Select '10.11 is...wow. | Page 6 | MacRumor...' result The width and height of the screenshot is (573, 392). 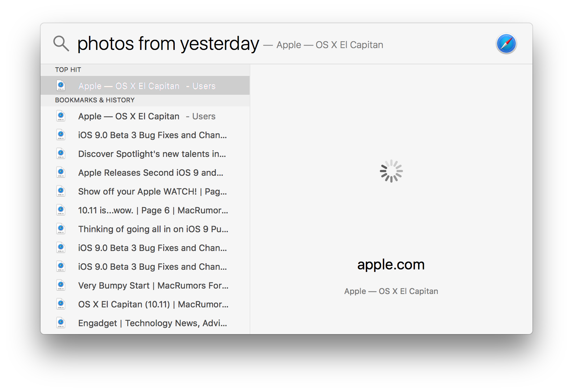tap(145, 210)
